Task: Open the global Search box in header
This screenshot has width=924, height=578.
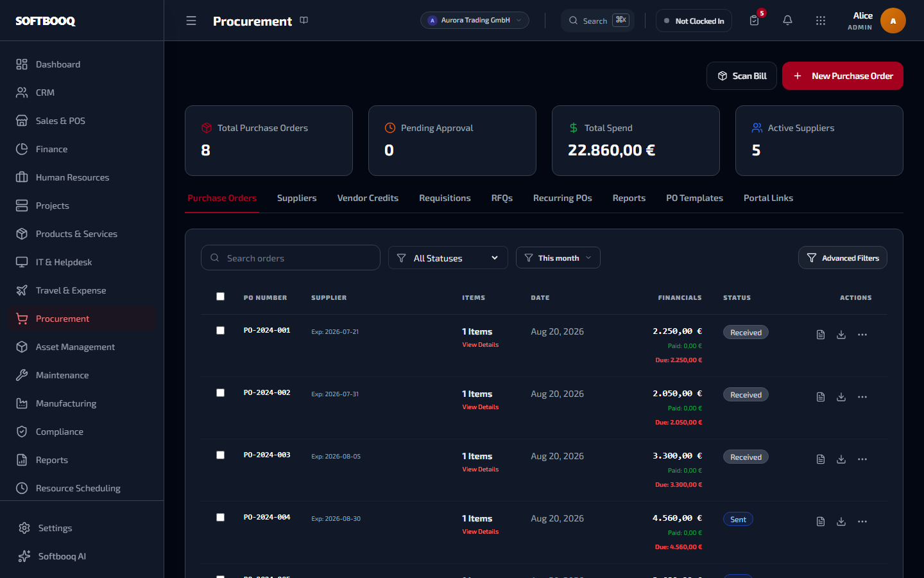Action: [x=597, y=21]
